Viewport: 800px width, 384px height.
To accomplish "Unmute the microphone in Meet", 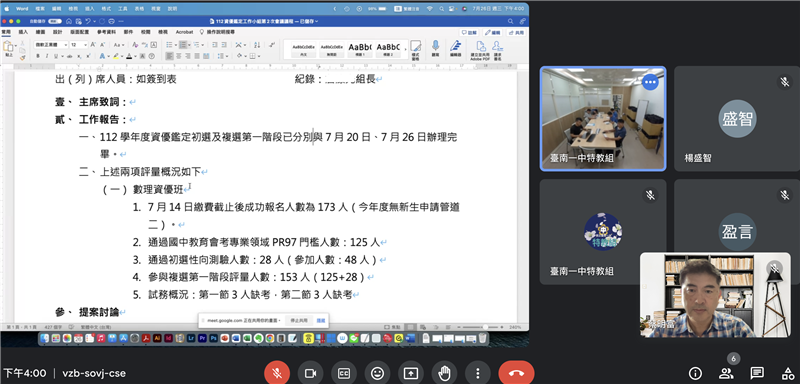I will [x=277, y=373].
